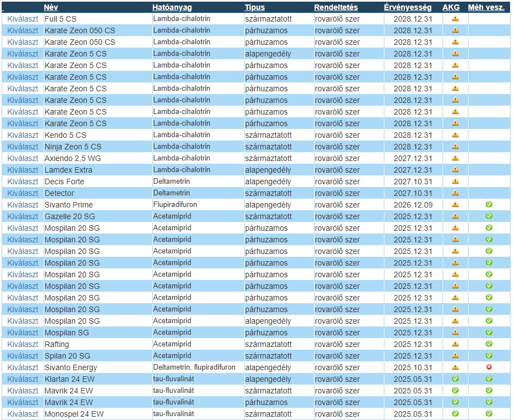This screenshot has height=420, width=514.
Task: Click Kiválaszt for Gazelle 20 SG
Action: 23,216
